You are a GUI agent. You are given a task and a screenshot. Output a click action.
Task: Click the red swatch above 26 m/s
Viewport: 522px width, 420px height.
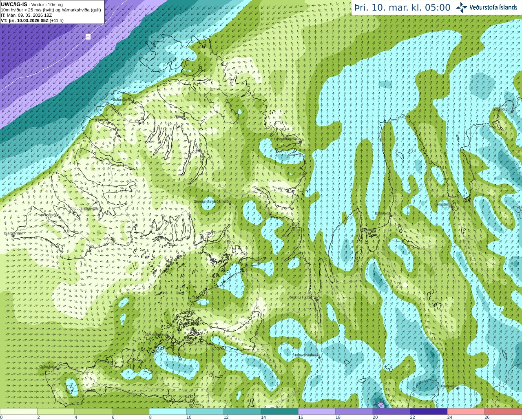[x=503, y=411]
